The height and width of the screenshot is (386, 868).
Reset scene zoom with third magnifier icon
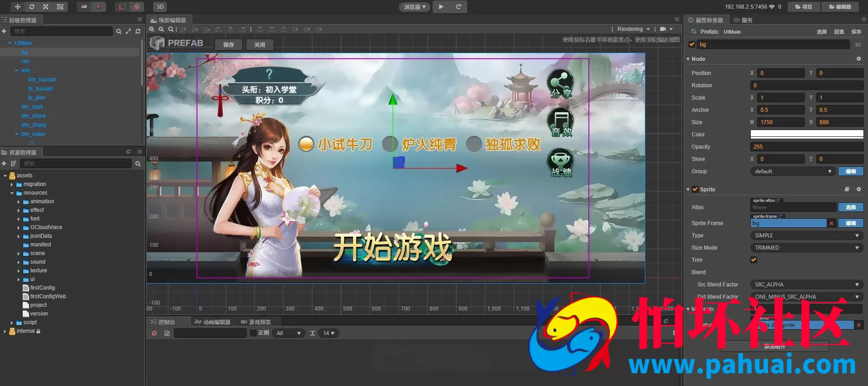171,29
